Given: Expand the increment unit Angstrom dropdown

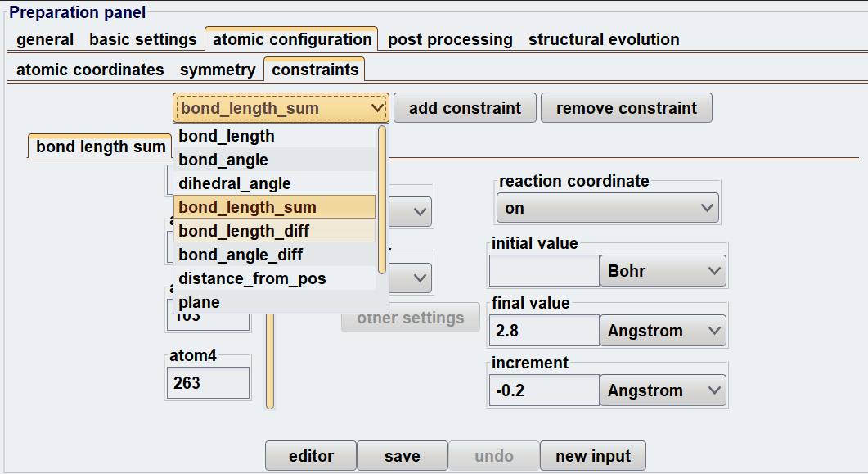Looking at the screenshot, I should (x=663, y=390).
